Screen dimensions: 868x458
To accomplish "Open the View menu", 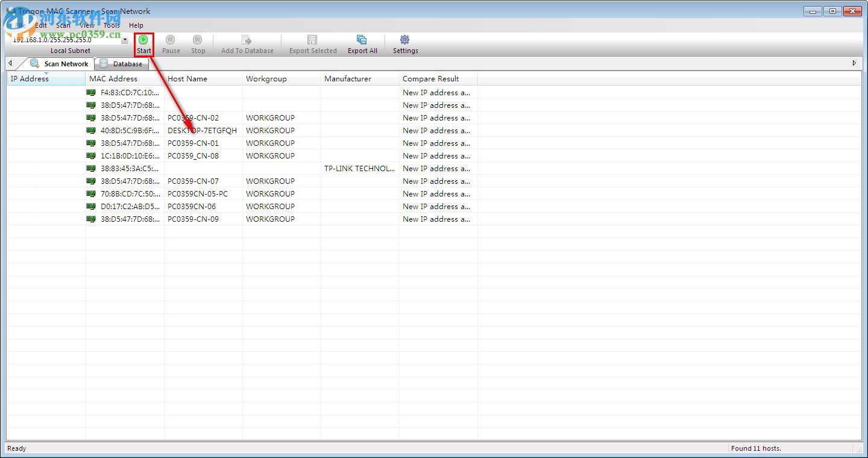I will click(87, 25).
